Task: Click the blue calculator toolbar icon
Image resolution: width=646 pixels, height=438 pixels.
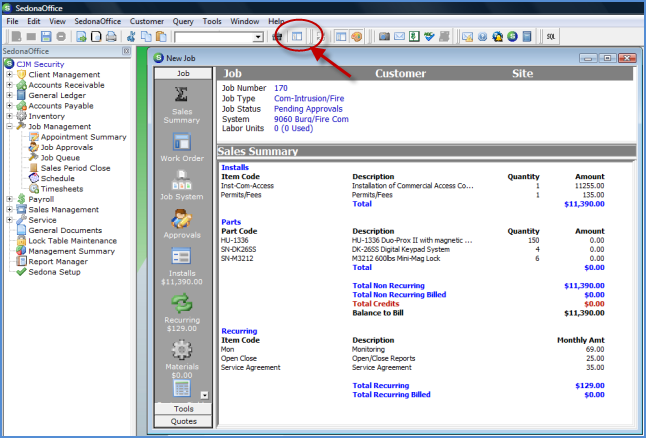Action: [527, 37]
